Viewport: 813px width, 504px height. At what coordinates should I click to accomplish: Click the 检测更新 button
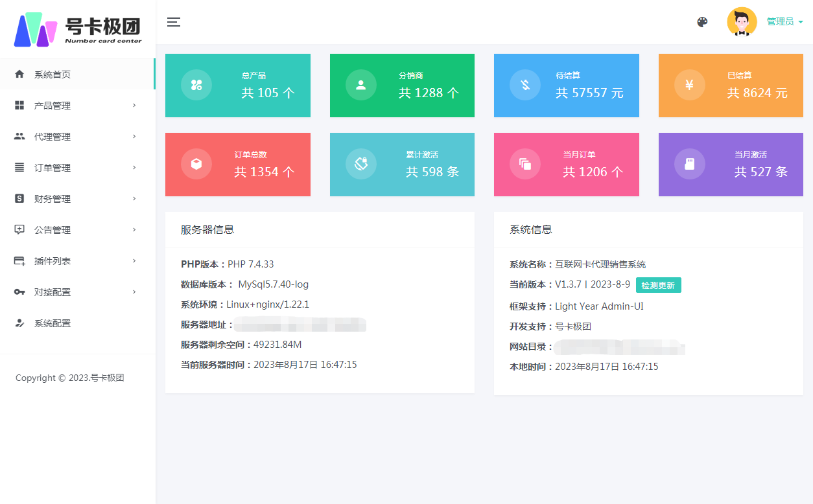pyautogui.click(x=658, y=285)
